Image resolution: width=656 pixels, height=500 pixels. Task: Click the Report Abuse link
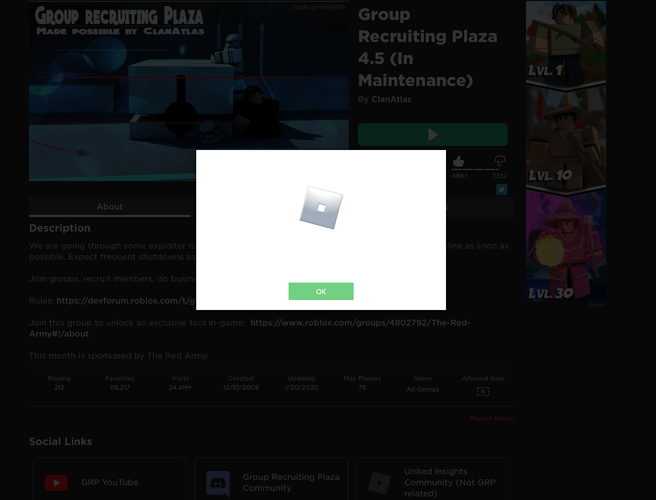point(491,418)
